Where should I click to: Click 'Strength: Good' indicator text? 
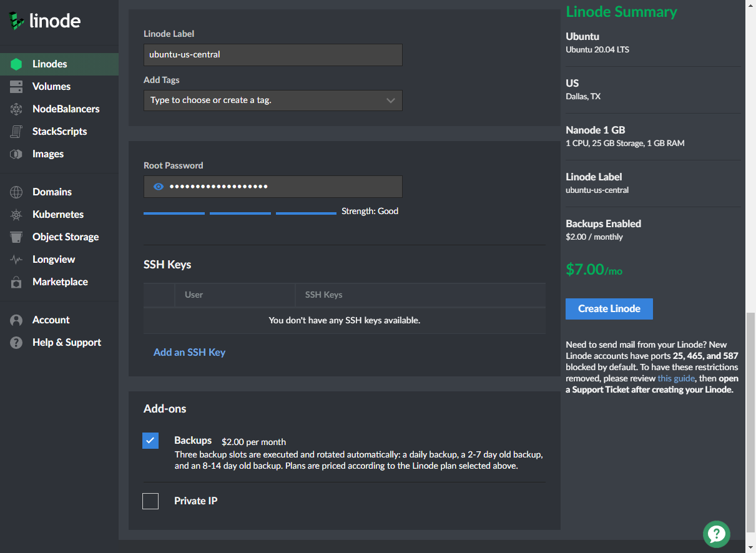pos(370,212)
